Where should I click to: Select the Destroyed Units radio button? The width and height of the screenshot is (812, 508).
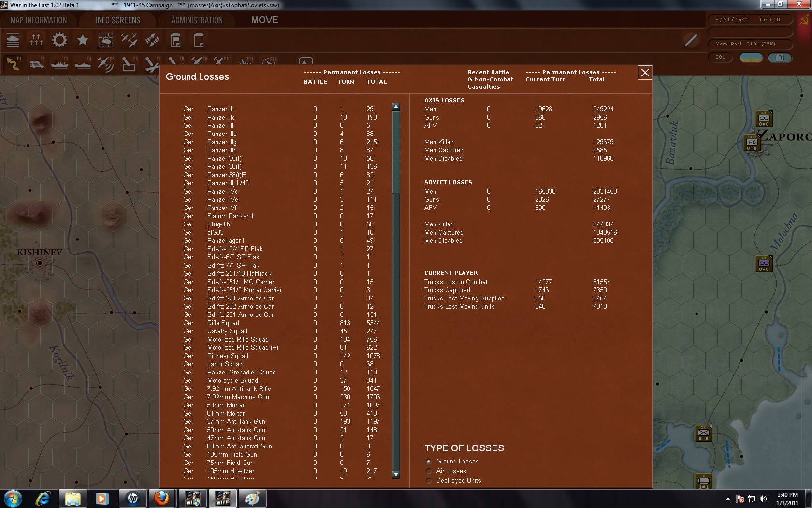(x=428, y=481)
